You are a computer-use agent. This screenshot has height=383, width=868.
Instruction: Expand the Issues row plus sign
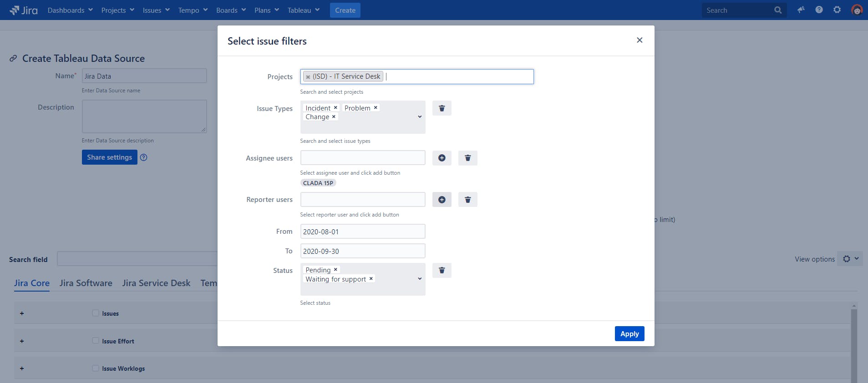(22, 313)
